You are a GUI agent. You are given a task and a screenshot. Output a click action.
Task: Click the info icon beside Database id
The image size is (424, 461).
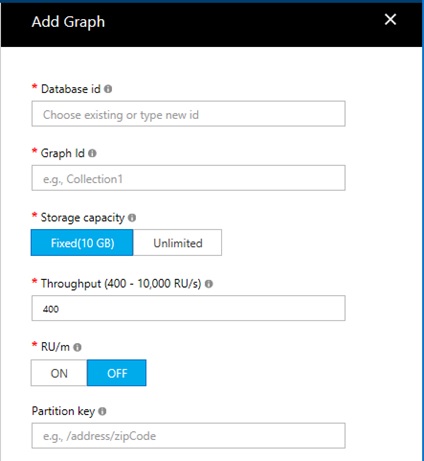[108, 89]
